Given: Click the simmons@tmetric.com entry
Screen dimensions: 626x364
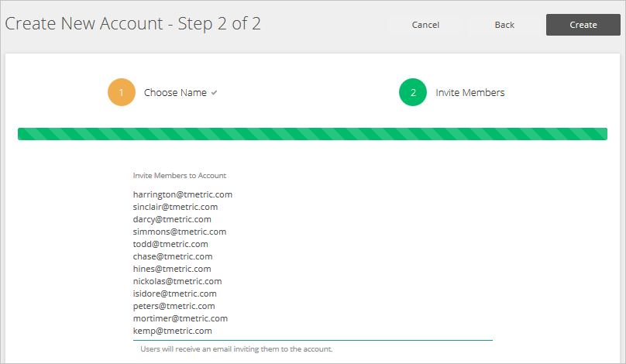Looking at the screenshot, I should click(x=180, y=232).
